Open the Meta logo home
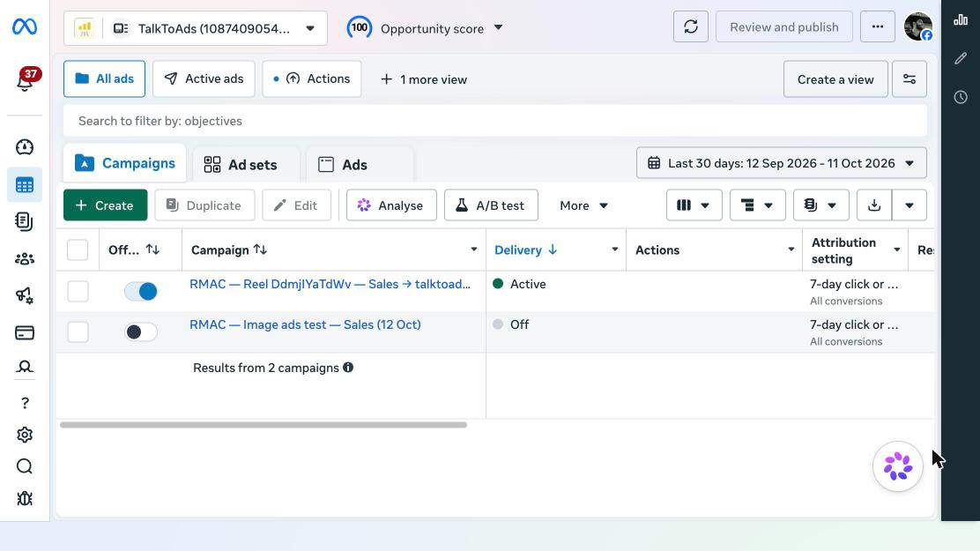The width and height of the screenshot is (980, 551). pyautogui.click(x=25, y=27)
